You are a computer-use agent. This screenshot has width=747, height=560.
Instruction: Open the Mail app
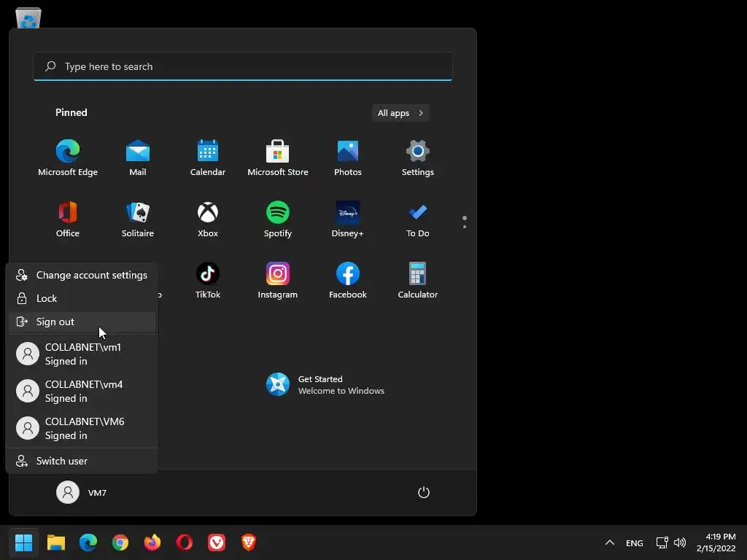pyautogui.click(x=138, y=157)
